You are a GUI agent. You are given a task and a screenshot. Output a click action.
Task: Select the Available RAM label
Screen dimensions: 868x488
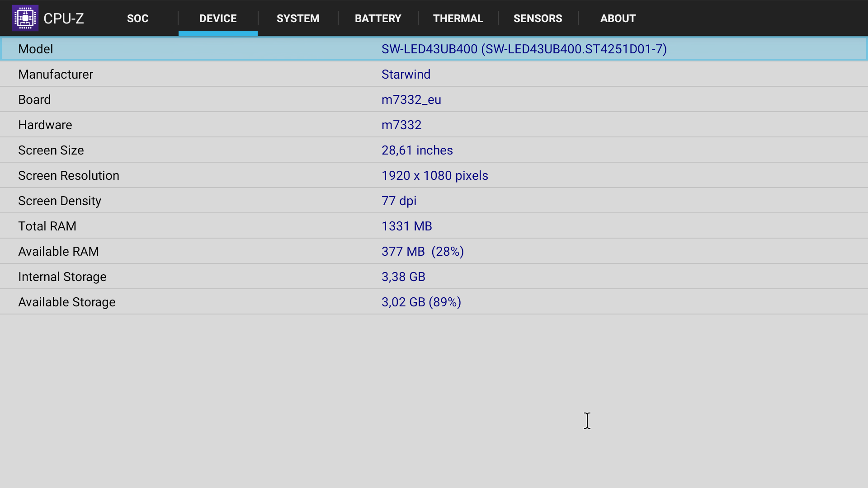(x=59, y=251)
